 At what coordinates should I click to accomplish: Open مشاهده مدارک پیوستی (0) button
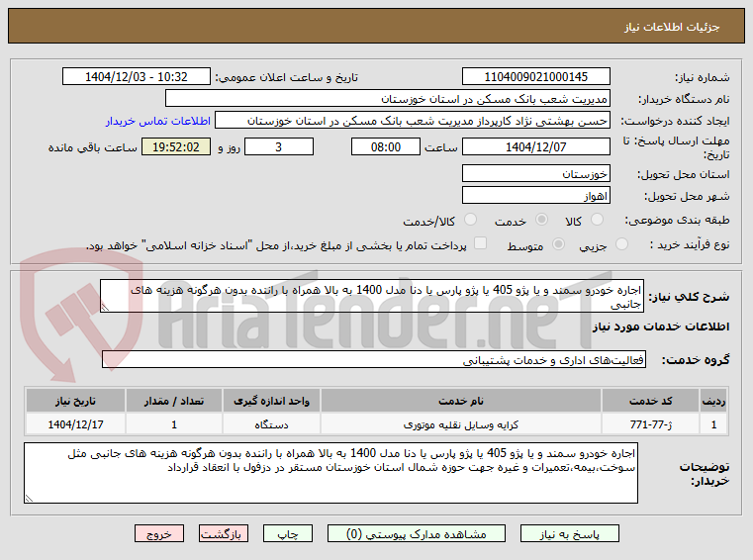417,533
